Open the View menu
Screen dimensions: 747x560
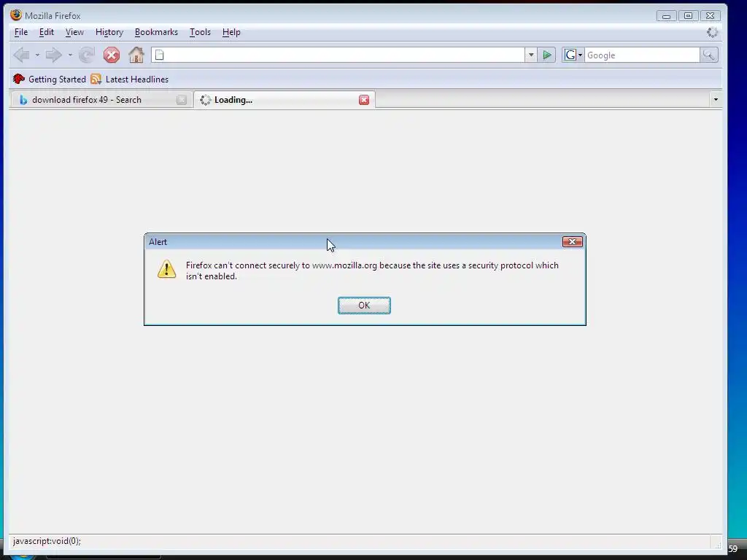click(x=74, y=32)
